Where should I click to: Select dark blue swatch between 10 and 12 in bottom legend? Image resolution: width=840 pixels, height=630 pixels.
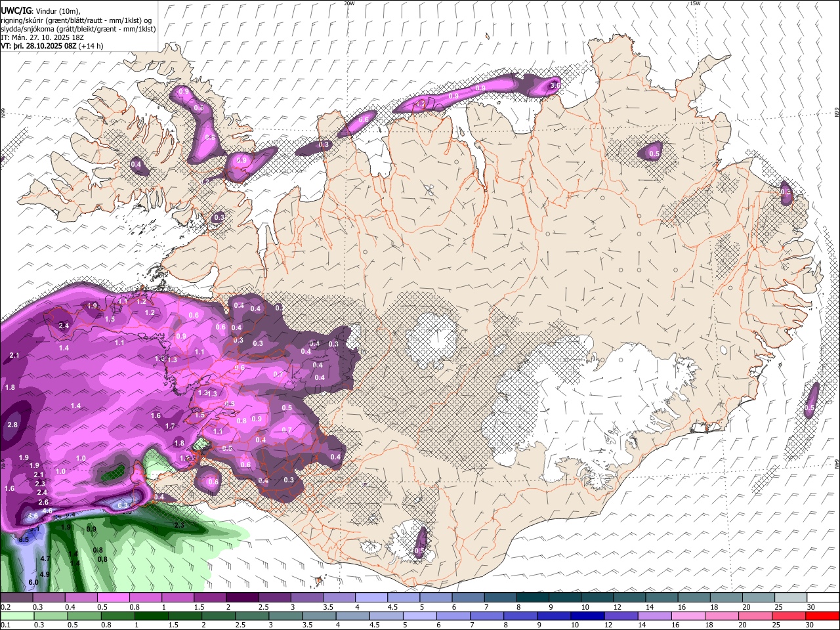(x=586, y=616)
